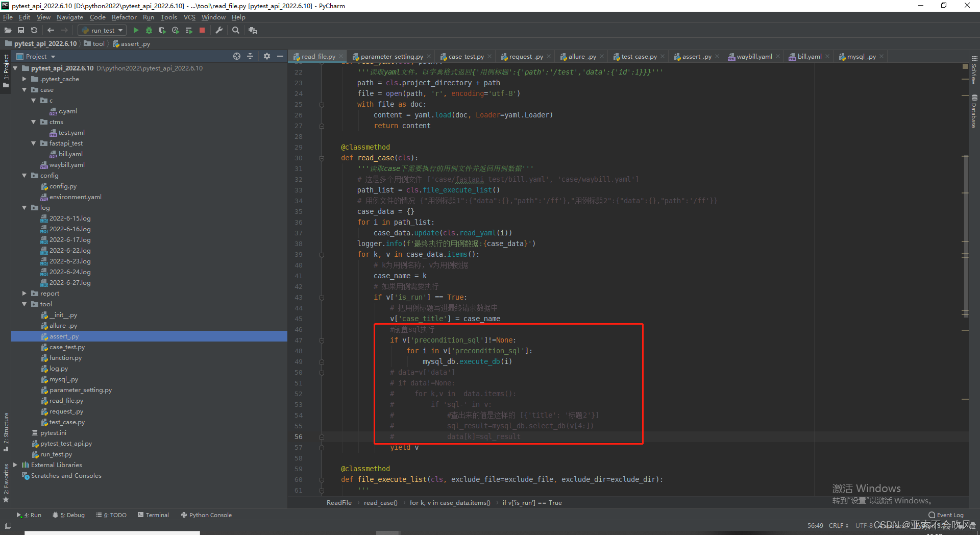
Task: Expand External Libraries
Action: [x=15, y=465]
